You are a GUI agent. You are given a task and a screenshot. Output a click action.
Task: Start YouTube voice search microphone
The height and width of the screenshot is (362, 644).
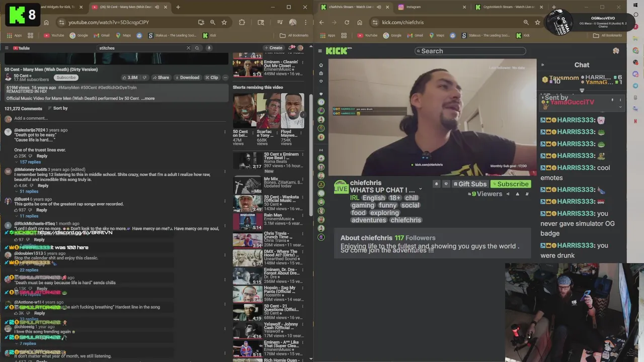pyautogui.click(x=209, y=48)
